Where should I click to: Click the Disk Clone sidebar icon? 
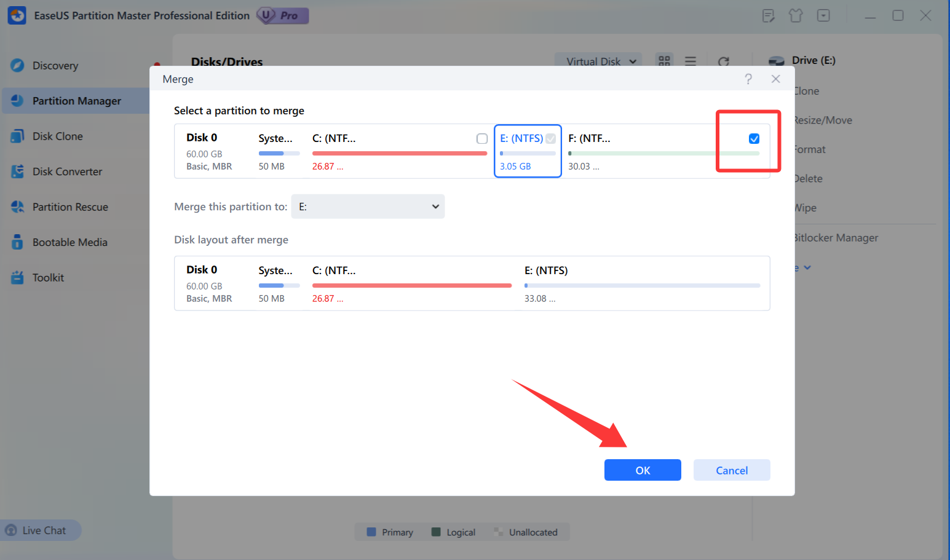[17, 136]
